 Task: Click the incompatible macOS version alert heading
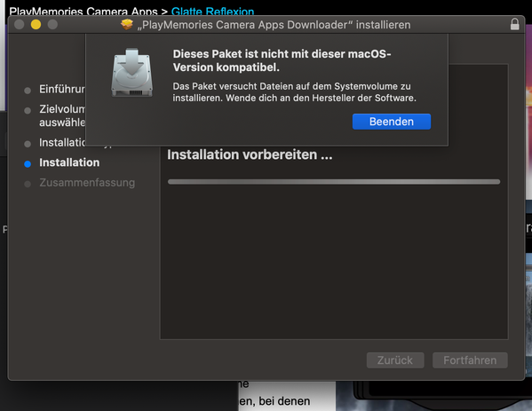(282, 60)
